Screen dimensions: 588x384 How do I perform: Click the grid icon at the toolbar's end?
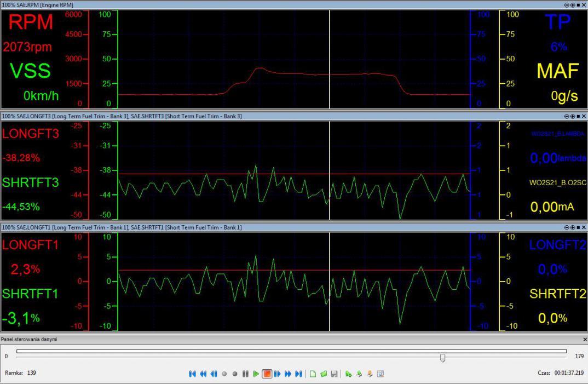[x=380, y=374]
